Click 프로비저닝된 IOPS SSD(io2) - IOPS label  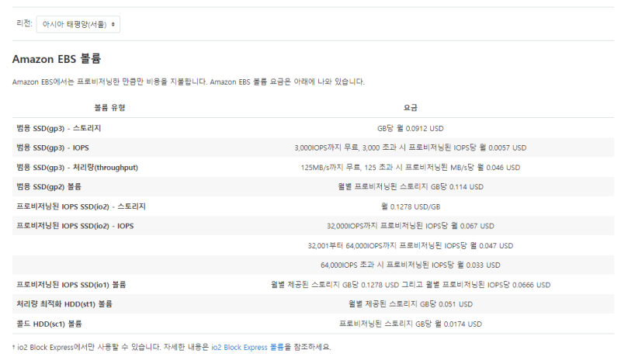(x=75, y=226)
